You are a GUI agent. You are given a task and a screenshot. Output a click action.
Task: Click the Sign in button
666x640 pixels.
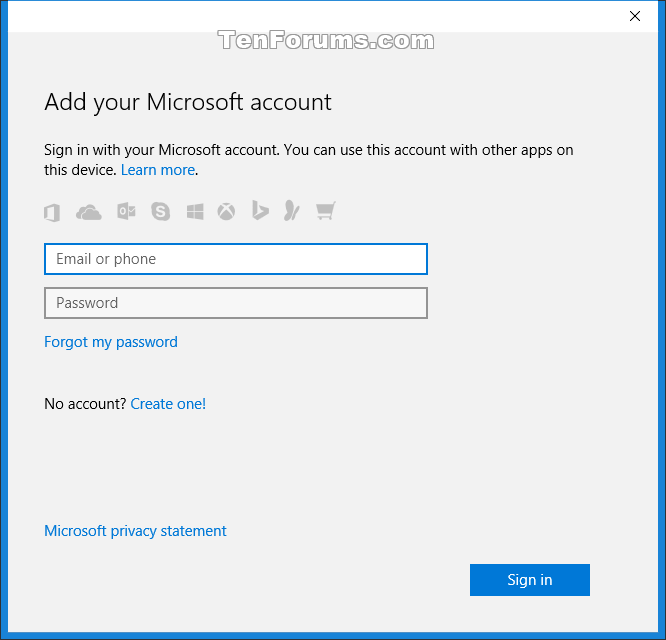click(530, 580)
